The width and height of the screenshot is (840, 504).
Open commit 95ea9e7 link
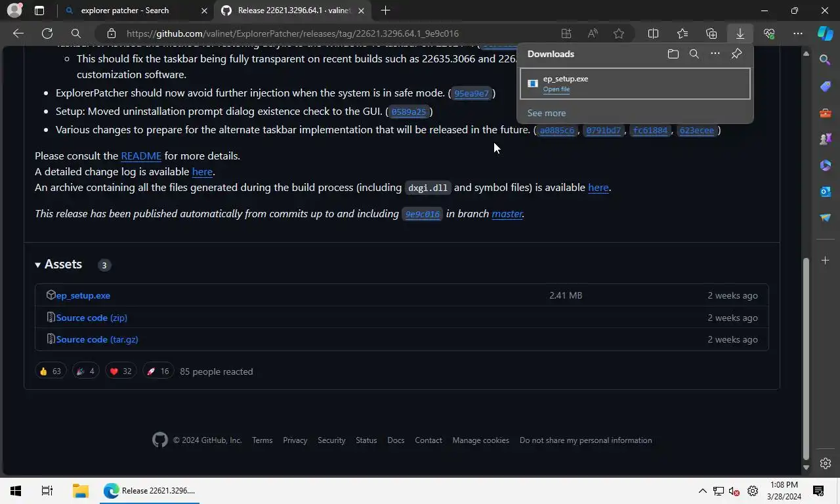[471, 93]
